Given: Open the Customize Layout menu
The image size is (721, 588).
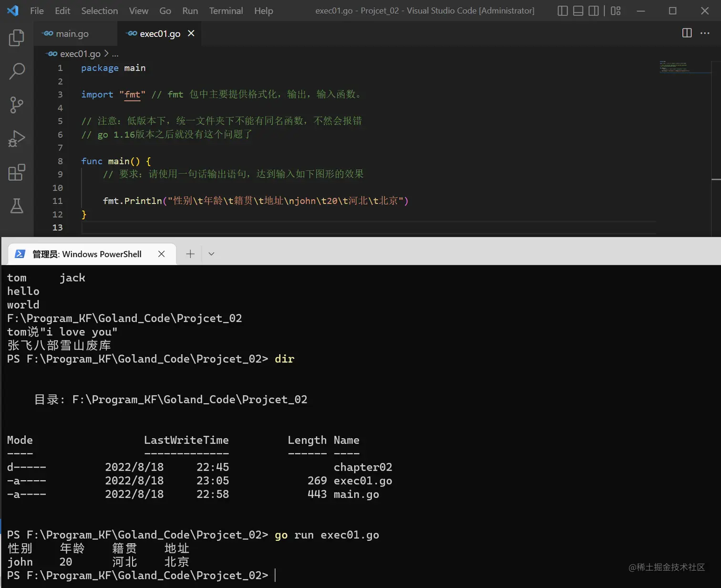Looking at the screenshot, I should point(616,10).
